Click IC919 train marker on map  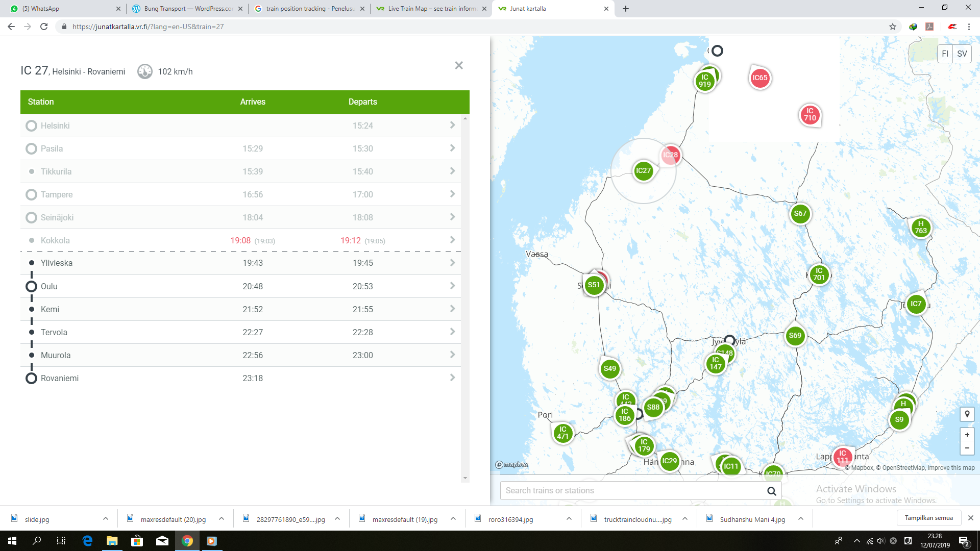tap(705, 81)
